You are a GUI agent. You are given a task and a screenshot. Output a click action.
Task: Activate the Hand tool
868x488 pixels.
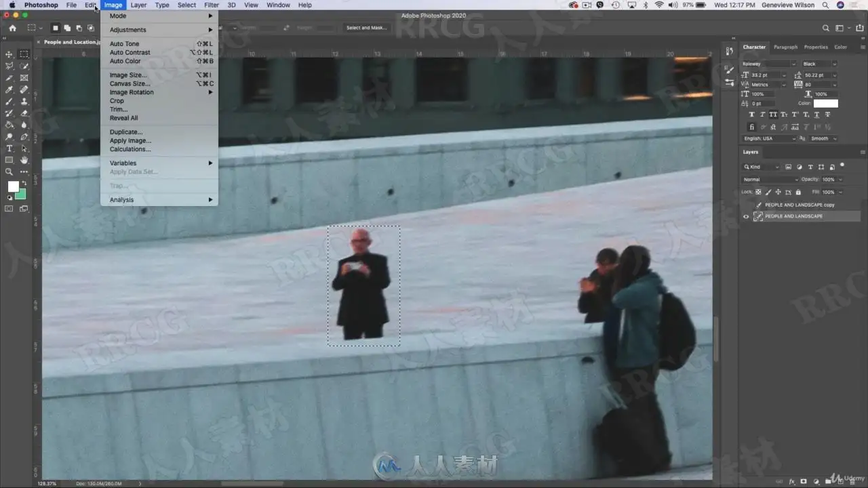point(24,160)
